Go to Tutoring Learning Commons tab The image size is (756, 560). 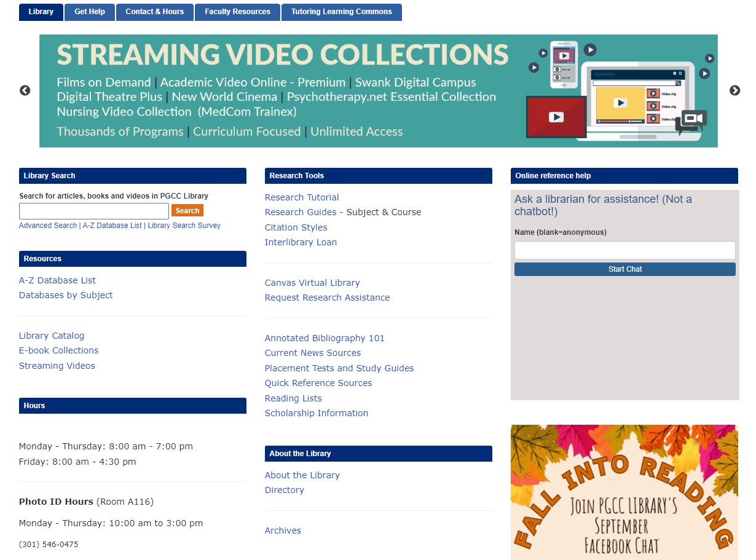coord(341,12)
